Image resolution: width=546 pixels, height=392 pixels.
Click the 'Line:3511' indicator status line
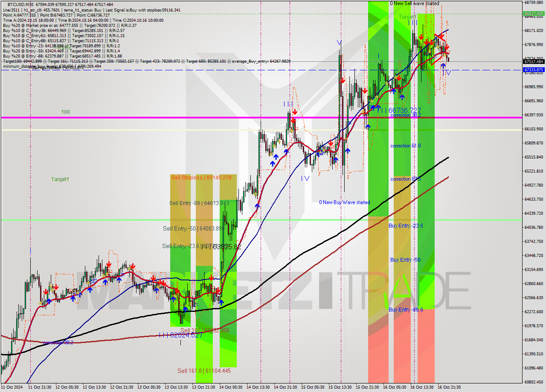(91, 10)
